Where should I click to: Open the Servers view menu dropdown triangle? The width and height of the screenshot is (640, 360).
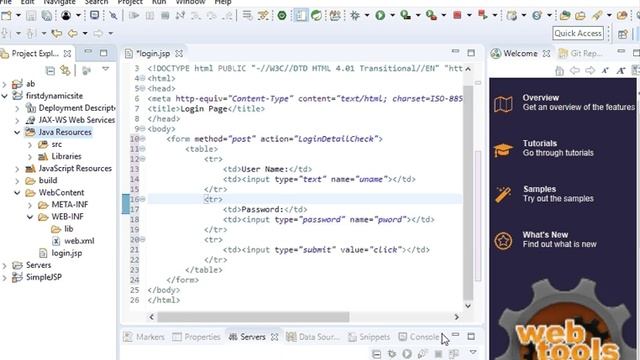tap(473, 352)
